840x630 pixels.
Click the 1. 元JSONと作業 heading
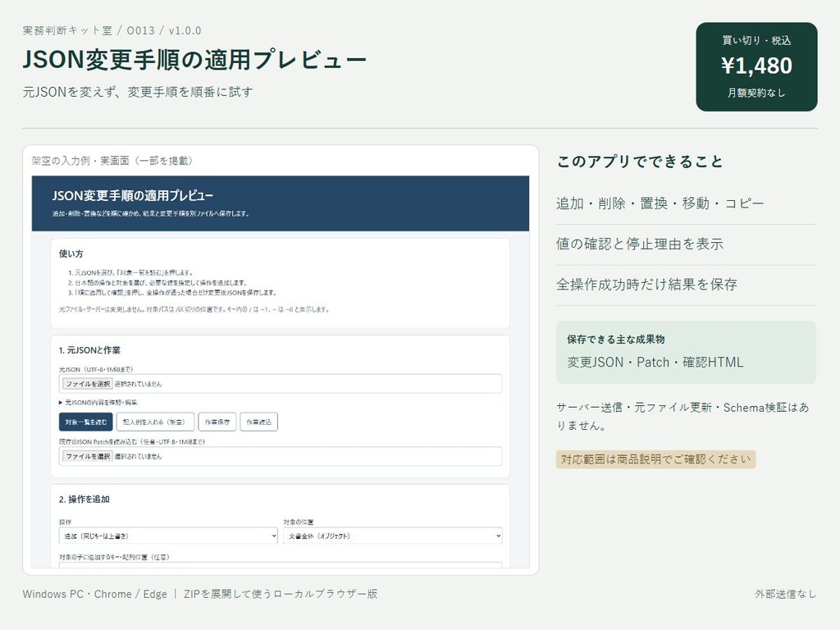point(89,350)
